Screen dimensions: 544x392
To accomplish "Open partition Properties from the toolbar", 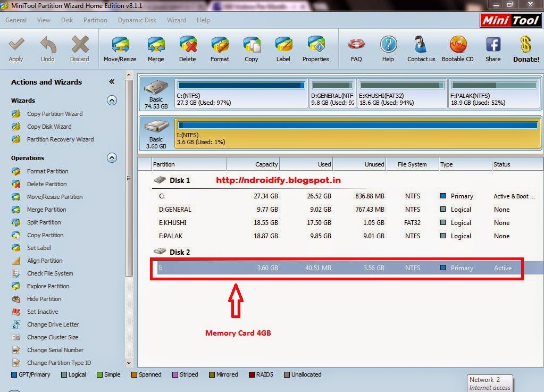I will tap(316, 44).
